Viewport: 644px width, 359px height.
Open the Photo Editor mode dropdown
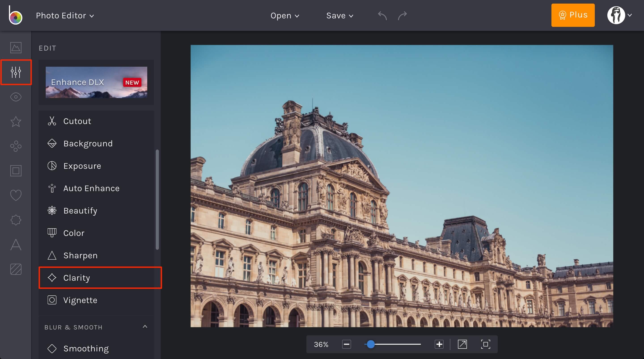[64, 15]
